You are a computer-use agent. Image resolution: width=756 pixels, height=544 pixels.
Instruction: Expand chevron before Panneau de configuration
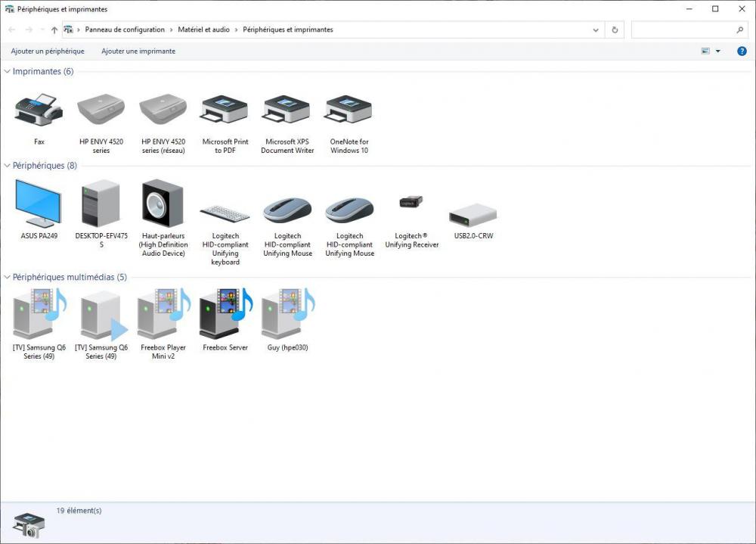(79, 30)
